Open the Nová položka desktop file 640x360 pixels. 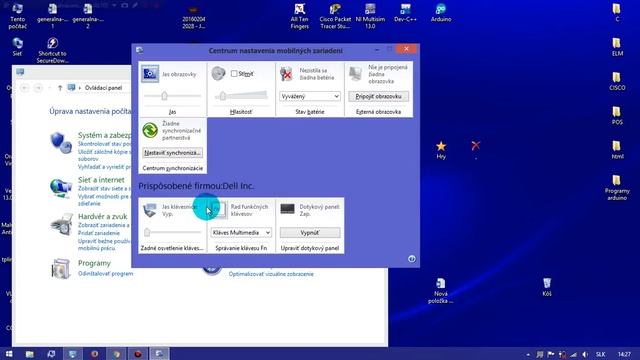pyautogui.click(x=440, y=290)
